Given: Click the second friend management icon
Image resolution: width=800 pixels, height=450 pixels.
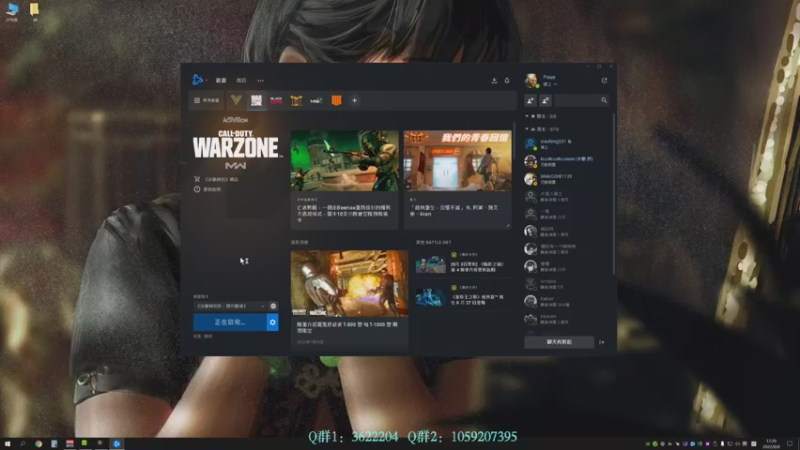Looking at the screenshot, I should pos(545,101).
